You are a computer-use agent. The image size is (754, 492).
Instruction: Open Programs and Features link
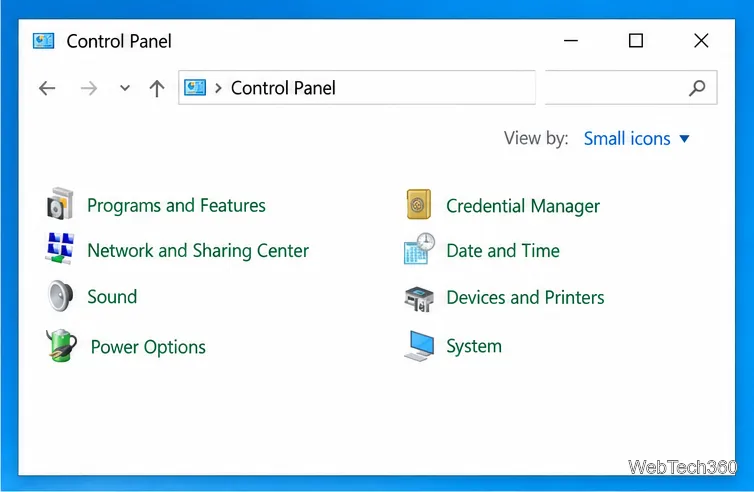pyautogui.click(x=176, y=205)
